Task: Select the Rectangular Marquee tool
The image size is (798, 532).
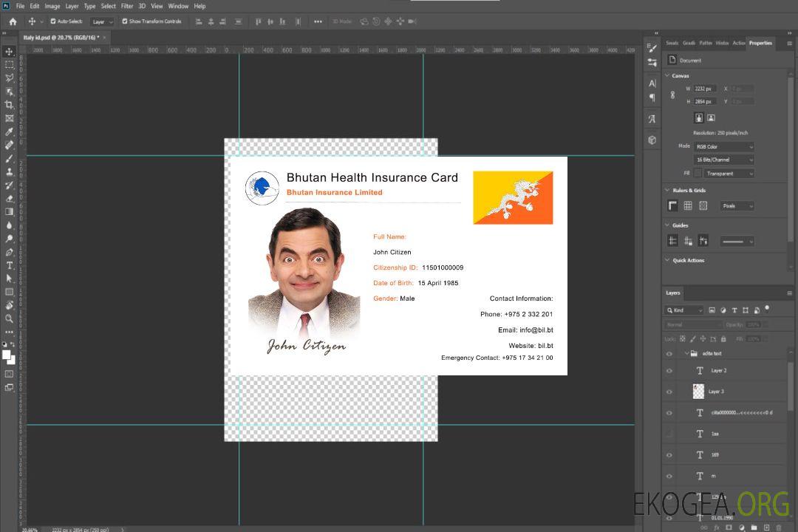Action: pos(9,65)
